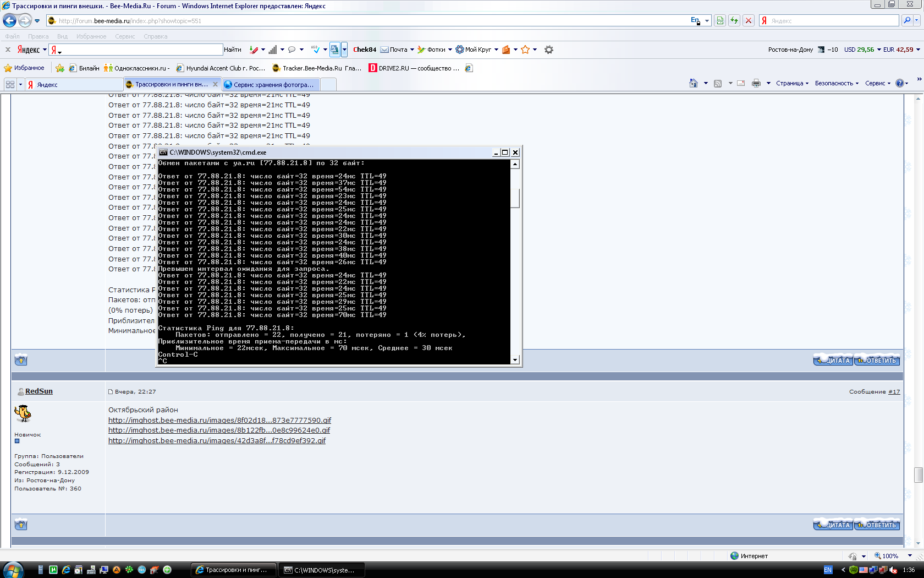The height and width of the screenshot is (578, 924).
Task: Open the Правка menu
Action: 38,36
